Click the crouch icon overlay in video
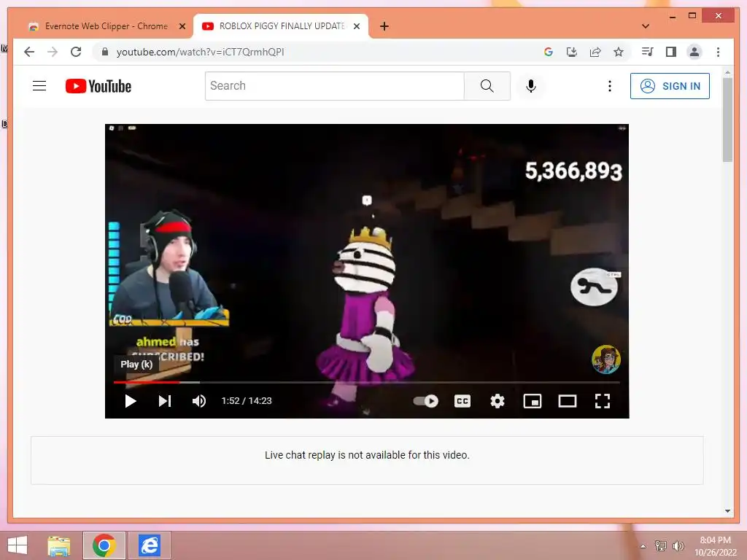Image resolution: width=747 pixels, height=560 pixels. click(594, 287)
